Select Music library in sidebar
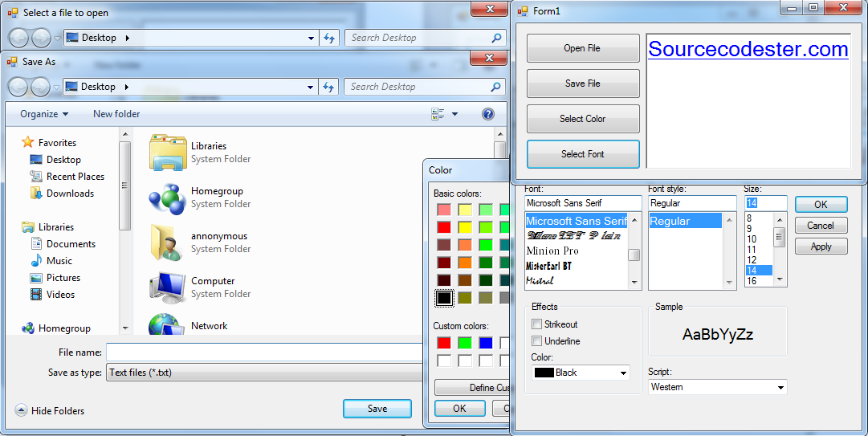The height and width of the screenshot is (436, 868). (51, 261)
